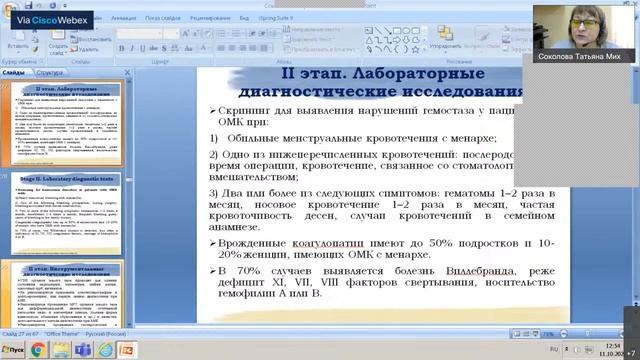640x360 pixels.
Task: Click the zoom out minus button
Action: (564, 334)
